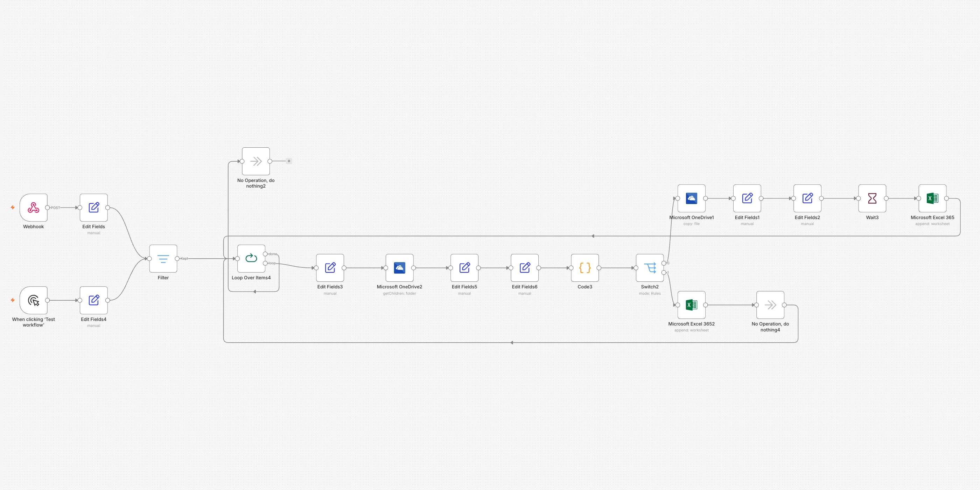Open No Operation, do nothing2 node

point(256,161)
